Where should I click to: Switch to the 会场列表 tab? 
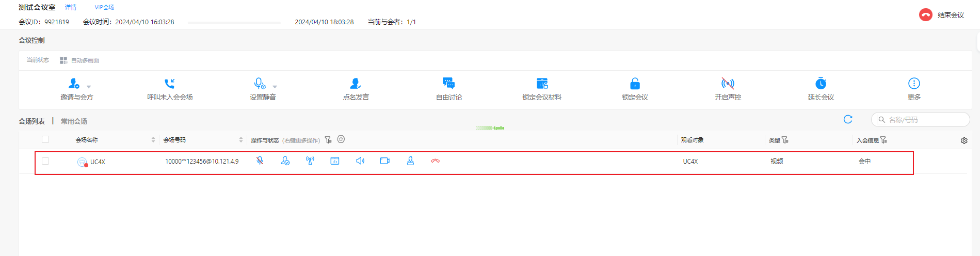point(32,121)
